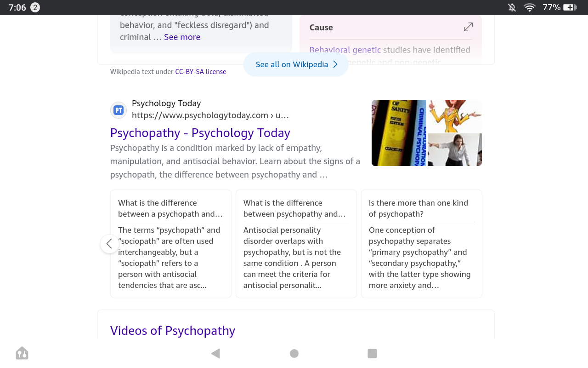The height and width of the screenshot is (368, 588).
Task: Tap the Android back navigation button
Action: coord(215,353)
